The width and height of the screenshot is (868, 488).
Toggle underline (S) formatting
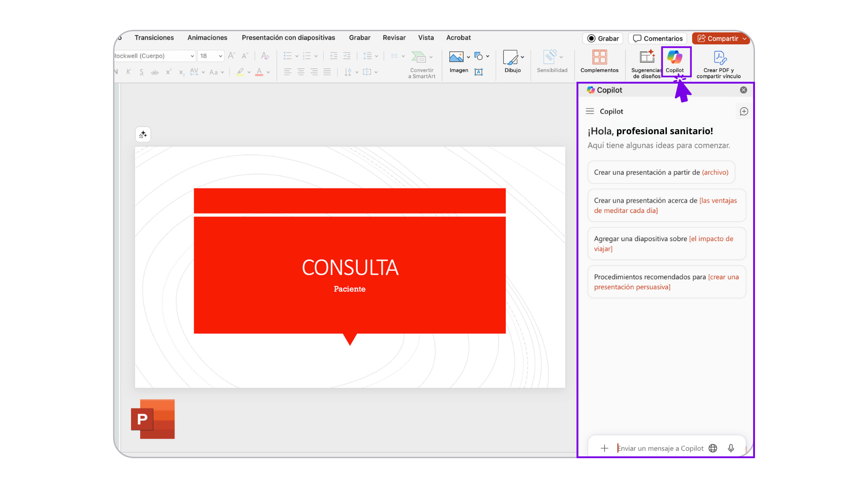tap(142, 72)
